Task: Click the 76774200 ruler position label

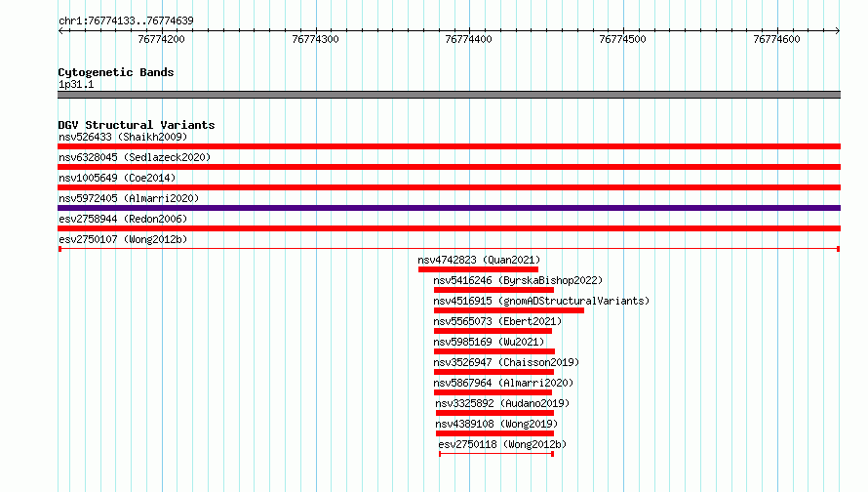Action: (x=161, y=39)
